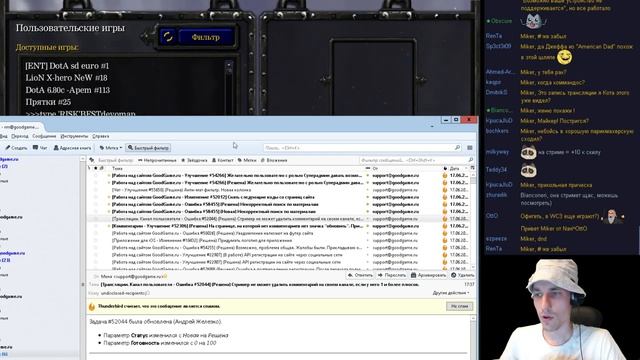
Task: Toggle Непрочитанные unread filter
Action: point(157,160)
